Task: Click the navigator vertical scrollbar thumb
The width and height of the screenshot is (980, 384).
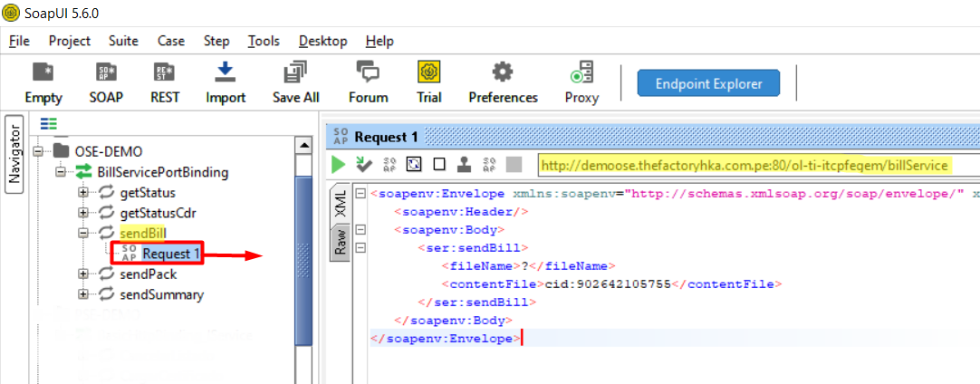Action: tap(303, 259)
